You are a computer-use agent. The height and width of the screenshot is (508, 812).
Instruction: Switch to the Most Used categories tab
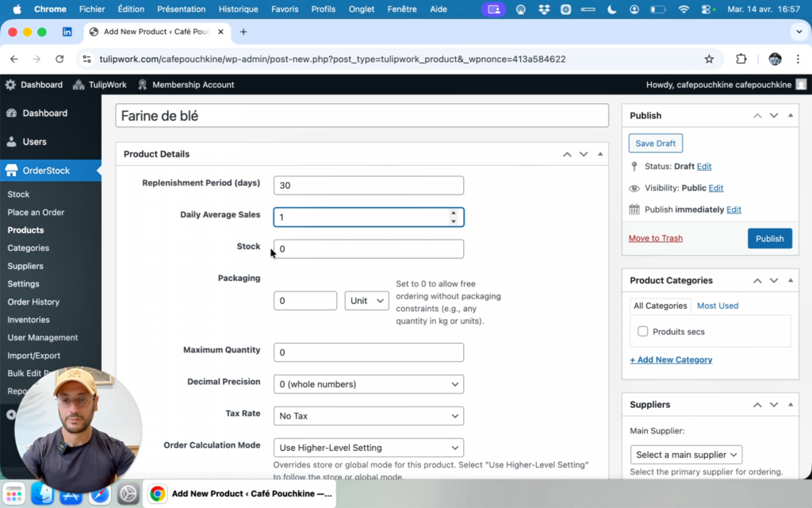click(x=717, y=306)
